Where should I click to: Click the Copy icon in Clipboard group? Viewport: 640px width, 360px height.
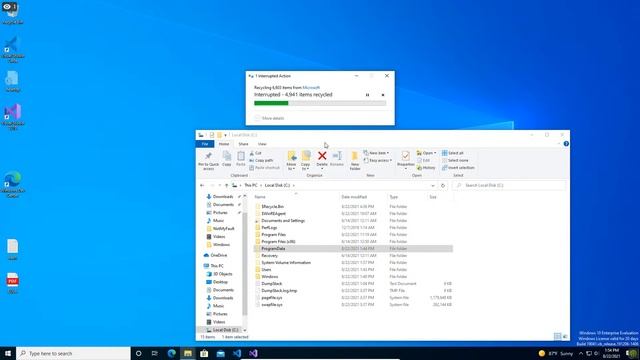click(x=227, y=159)
